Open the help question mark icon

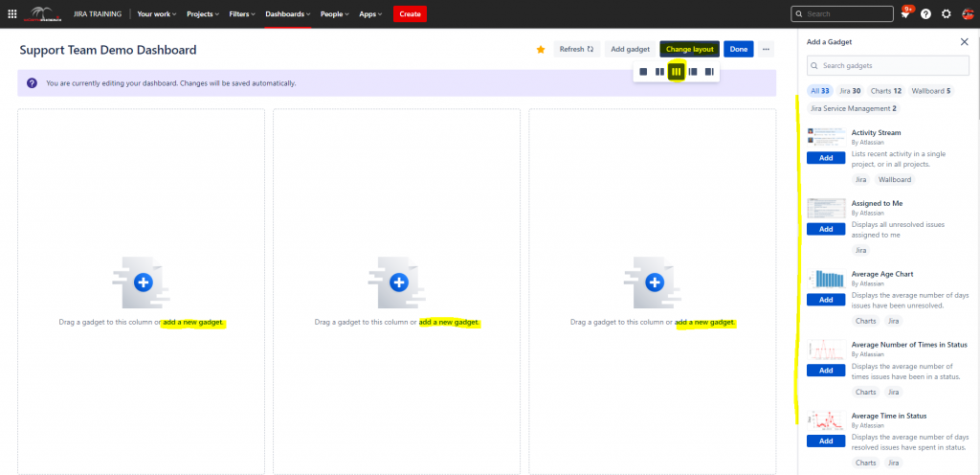pos(925,13)
